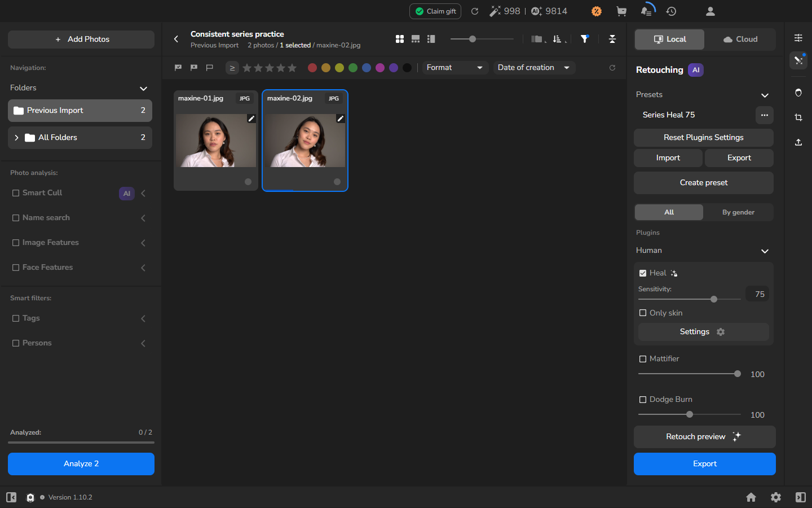The width and height of the screenshot is (812, 508).
Task: Select the Previous Import folder
Action: click(80, 111)
